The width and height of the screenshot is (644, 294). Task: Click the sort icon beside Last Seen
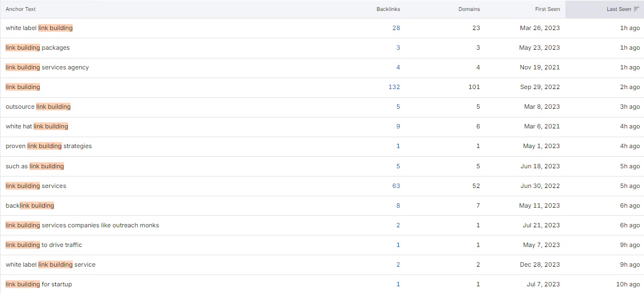tap(636, 9)
